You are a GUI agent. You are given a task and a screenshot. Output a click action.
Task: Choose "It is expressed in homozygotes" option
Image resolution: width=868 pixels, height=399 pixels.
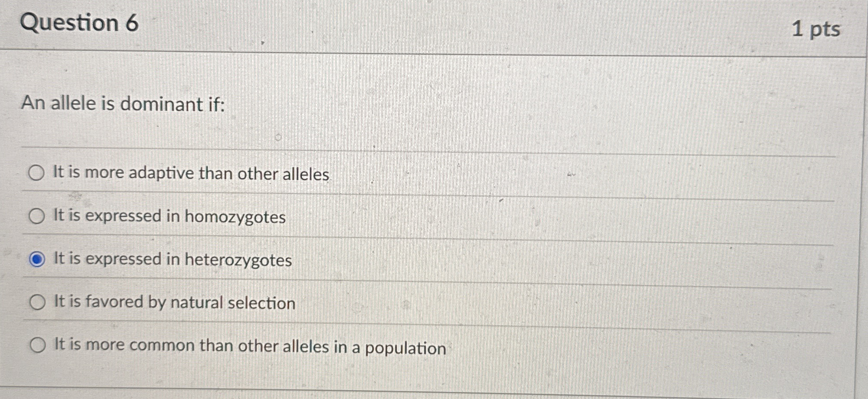point(37,216)
